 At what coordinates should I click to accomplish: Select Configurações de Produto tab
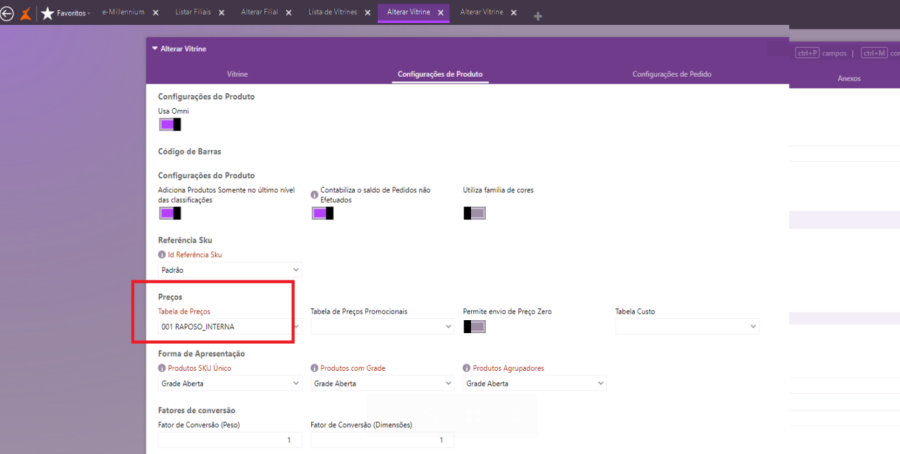pyautogui.click(x=440, y=74)
